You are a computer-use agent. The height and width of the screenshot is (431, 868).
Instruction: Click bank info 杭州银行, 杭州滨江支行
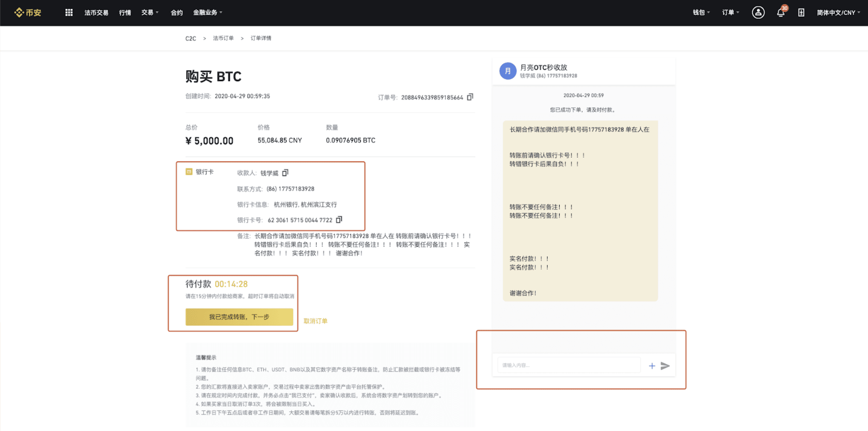[x=305, y=204]
